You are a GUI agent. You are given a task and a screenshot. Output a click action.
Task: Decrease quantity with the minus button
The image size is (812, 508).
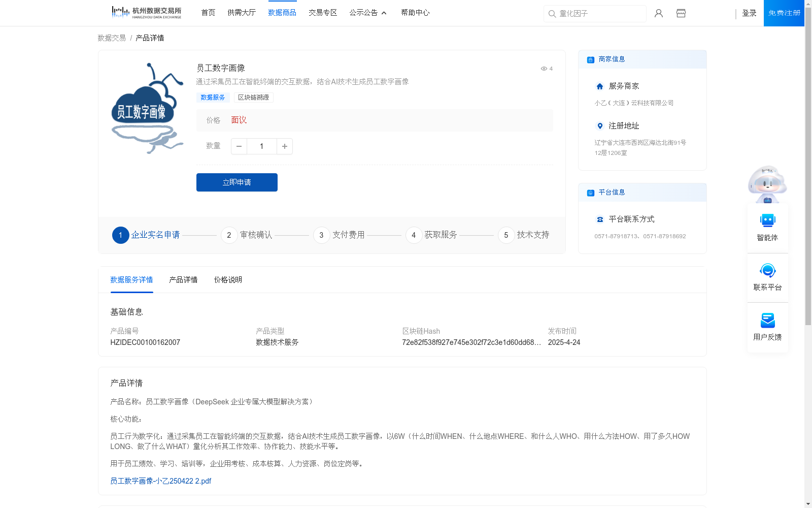click(x=239, y=146)
